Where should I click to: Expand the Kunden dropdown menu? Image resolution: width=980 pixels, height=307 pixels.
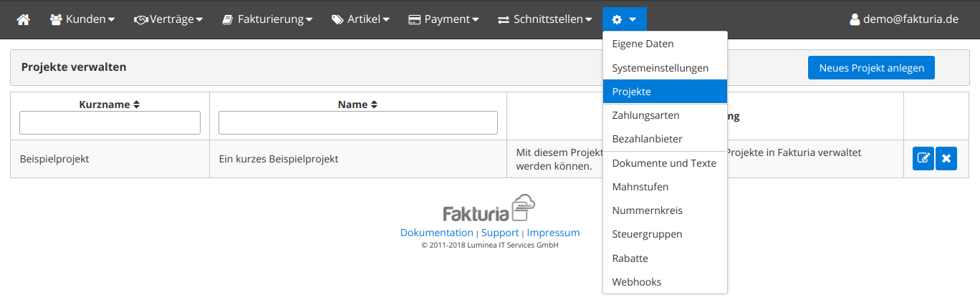pos(82,19)
